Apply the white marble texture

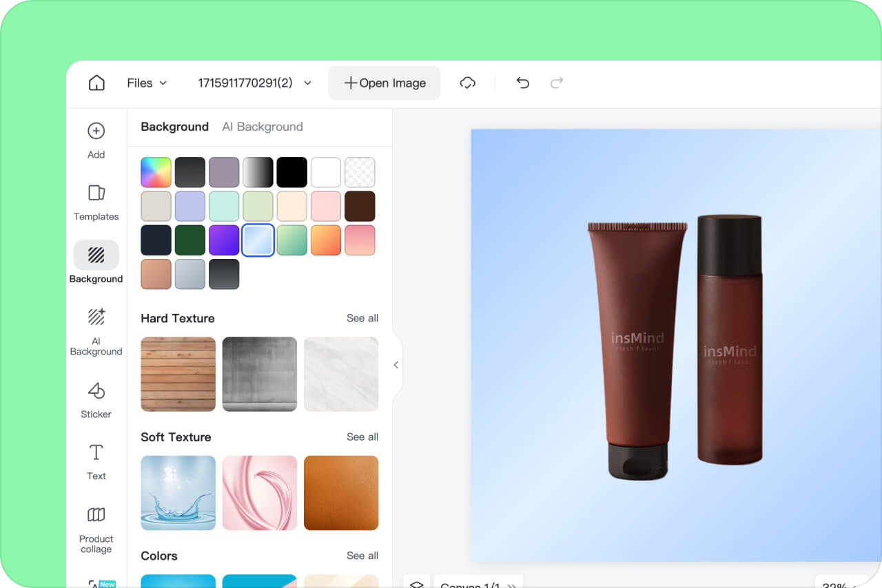pos(341,374)
